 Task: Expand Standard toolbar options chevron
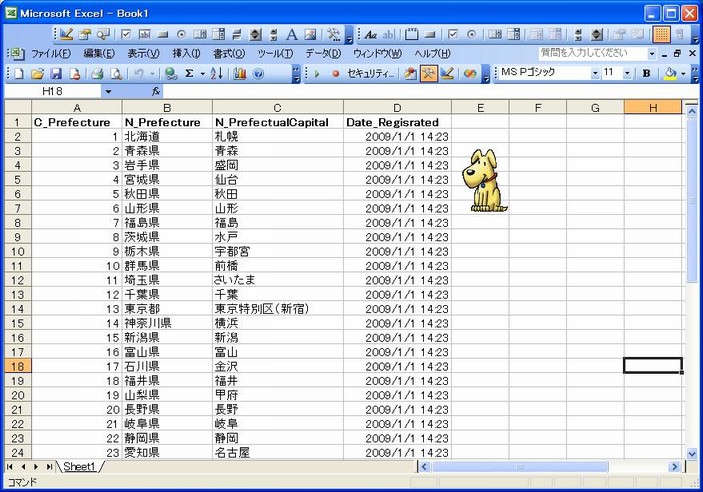[x=296, y=74]
